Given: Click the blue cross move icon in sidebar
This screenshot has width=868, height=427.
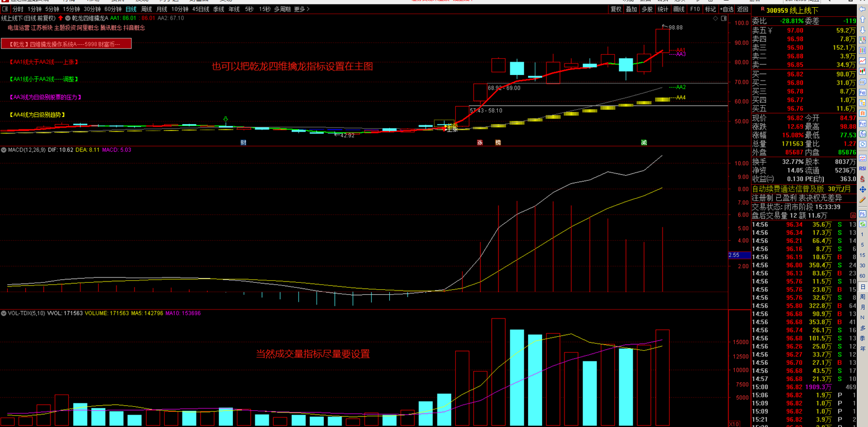Looking at the screenshot, I should (863, 190).
